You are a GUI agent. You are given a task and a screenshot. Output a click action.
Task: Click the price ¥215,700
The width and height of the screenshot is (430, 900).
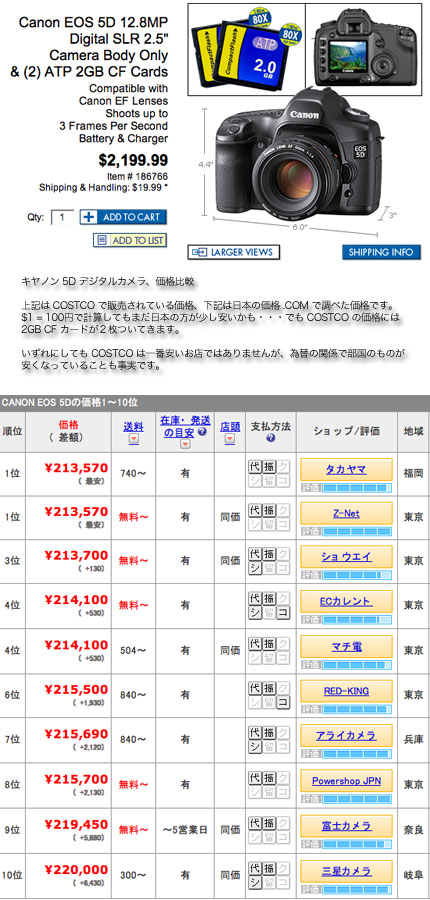coord(76,779)
